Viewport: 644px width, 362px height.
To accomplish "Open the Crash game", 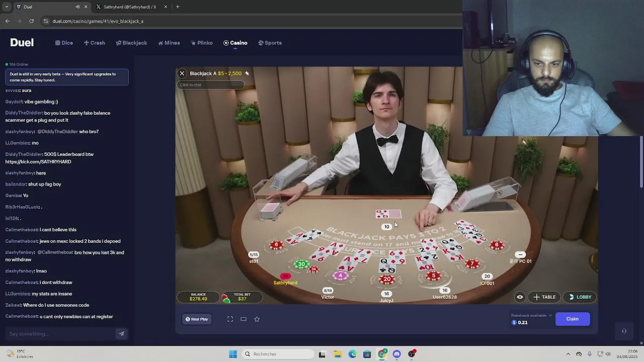I will point(95,43).
